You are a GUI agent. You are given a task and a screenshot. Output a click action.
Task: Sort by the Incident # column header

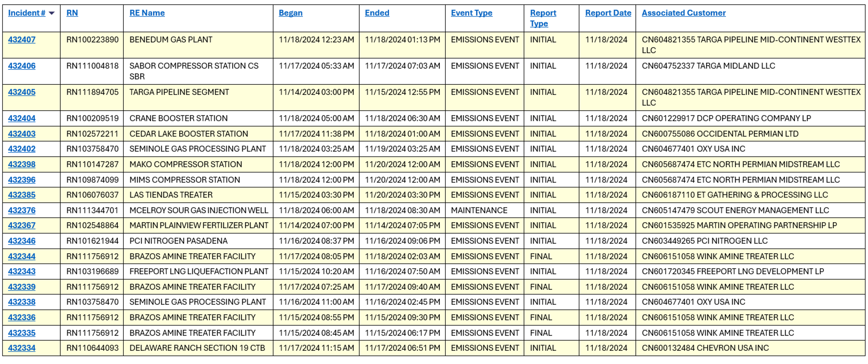coord(27,13)
